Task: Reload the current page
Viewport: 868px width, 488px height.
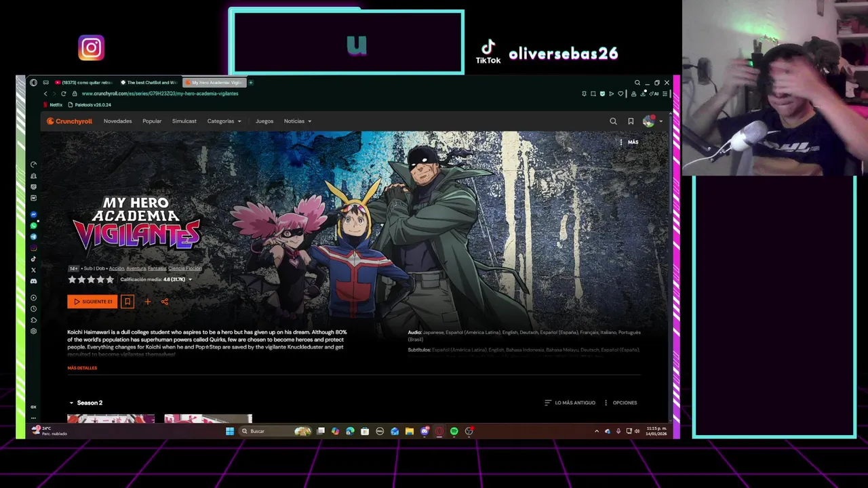Action: click(64, 94)
